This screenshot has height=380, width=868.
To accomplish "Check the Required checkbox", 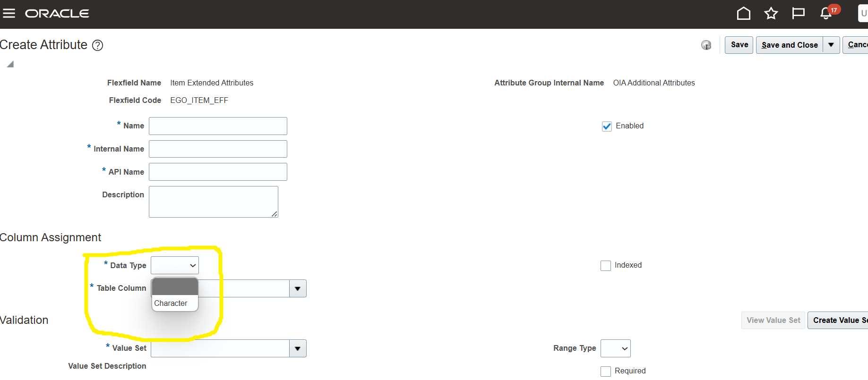I will (x=606, y=372).
